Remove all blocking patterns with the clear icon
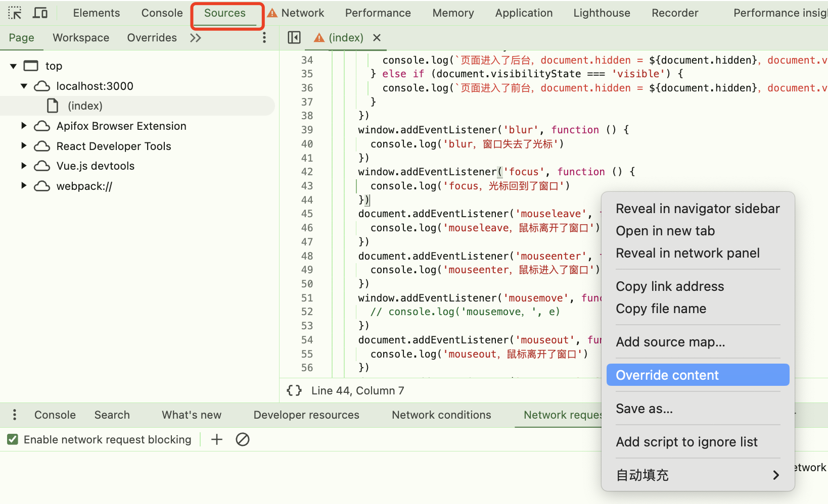The height and width of the screenshot is (504, 828). [x=243, y=439]
